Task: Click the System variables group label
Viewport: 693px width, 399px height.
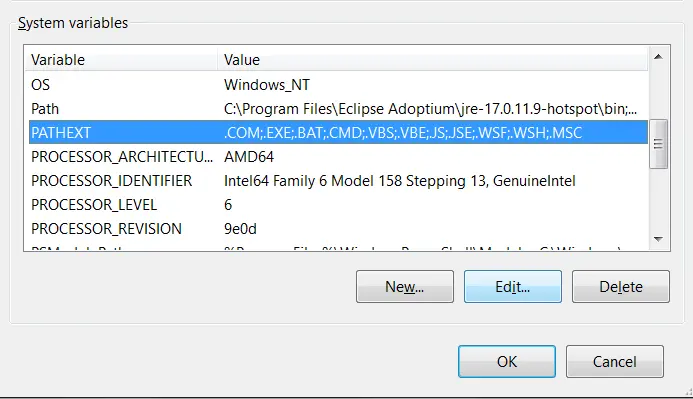Action: [x=73, y=23]
